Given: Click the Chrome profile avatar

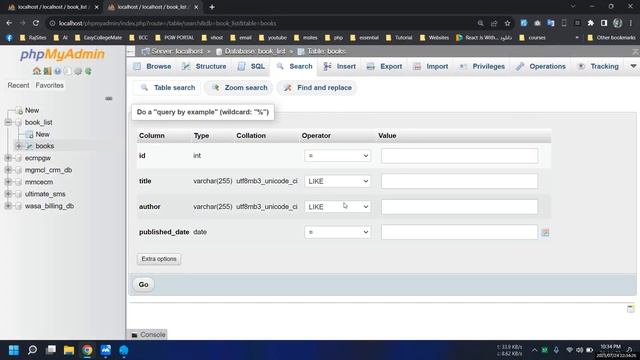Looking at the screenshot, I should (x=617, y=23).
